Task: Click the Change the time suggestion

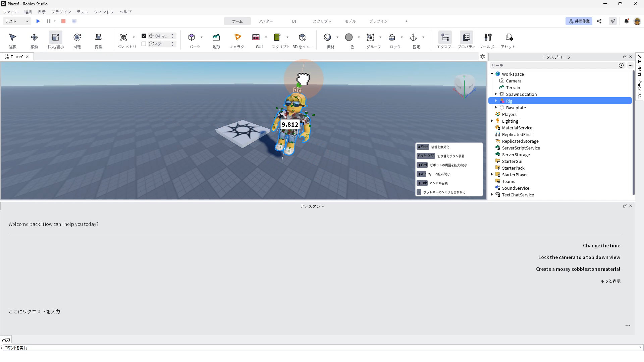Action: [x=601, y=246]
